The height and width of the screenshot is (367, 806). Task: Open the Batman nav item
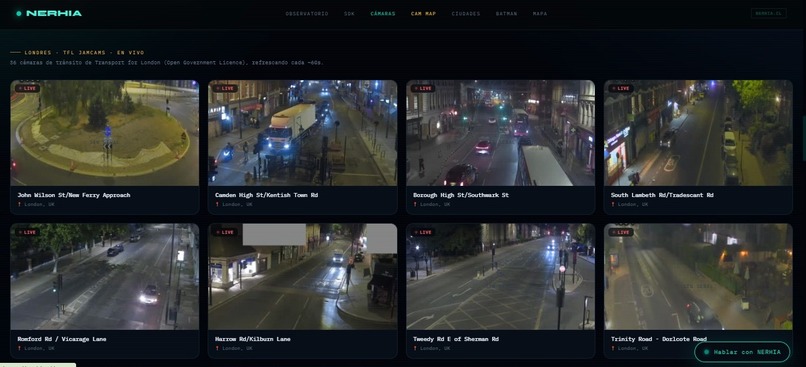click(x=506, y=14)
